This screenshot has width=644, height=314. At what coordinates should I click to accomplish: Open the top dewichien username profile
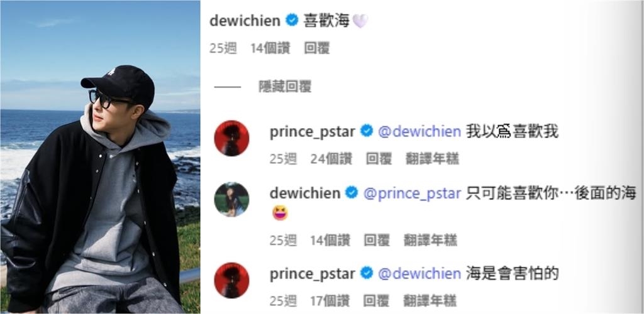coord(245,21)
